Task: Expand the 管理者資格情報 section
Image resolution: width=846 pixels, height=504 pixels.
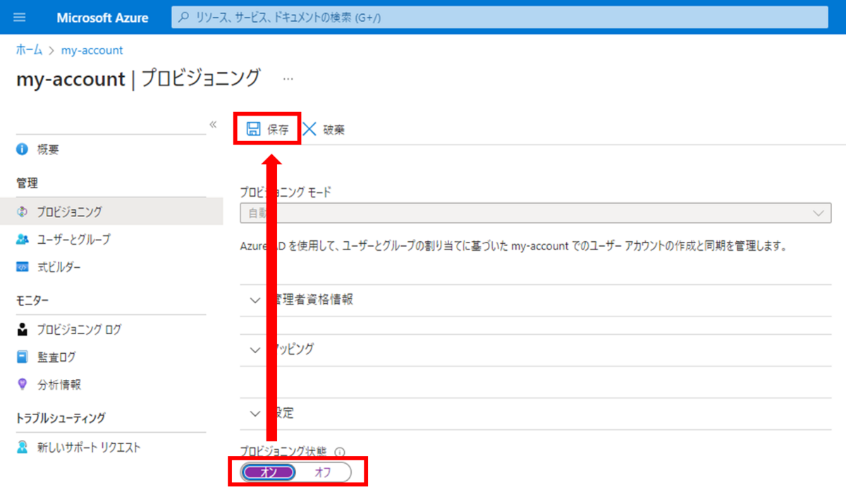Action: [536, 300]
